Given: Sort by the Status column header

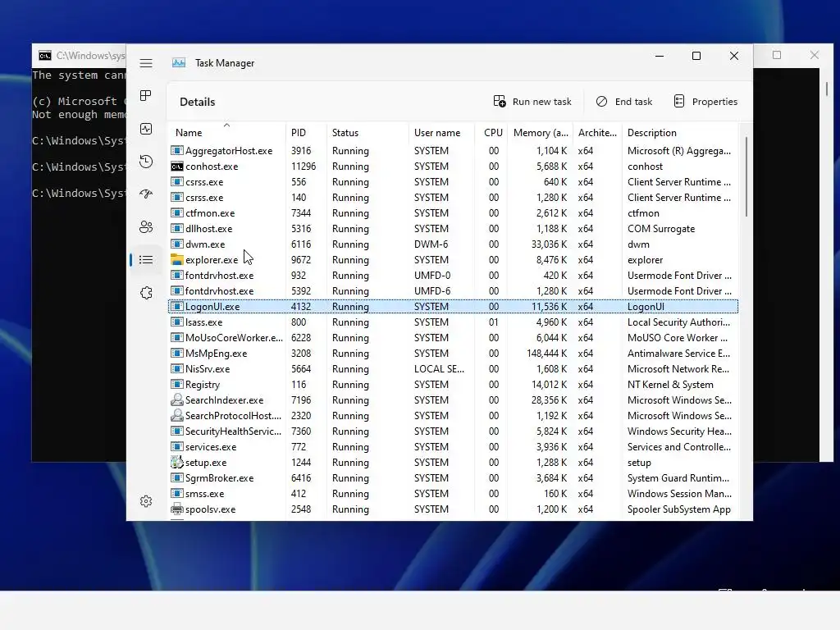Looking at the screenshot, I should pos(367,132).
